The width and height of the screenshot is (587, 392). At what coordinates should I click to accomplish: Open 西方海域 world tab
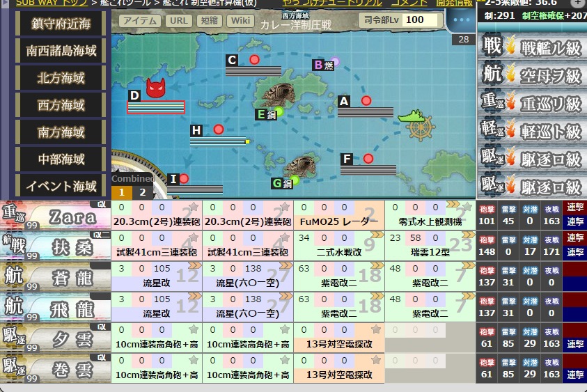click(61, 105)
